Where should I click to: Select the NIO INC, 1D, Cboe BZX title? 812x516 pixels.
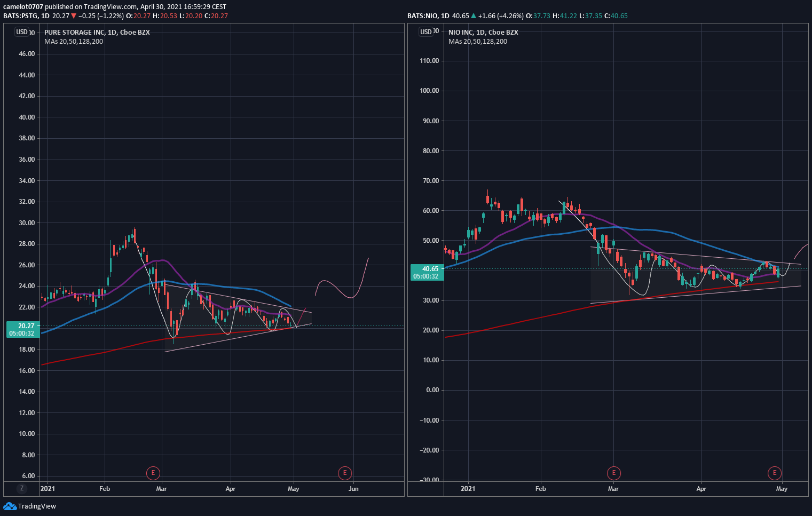pos(483,33)
